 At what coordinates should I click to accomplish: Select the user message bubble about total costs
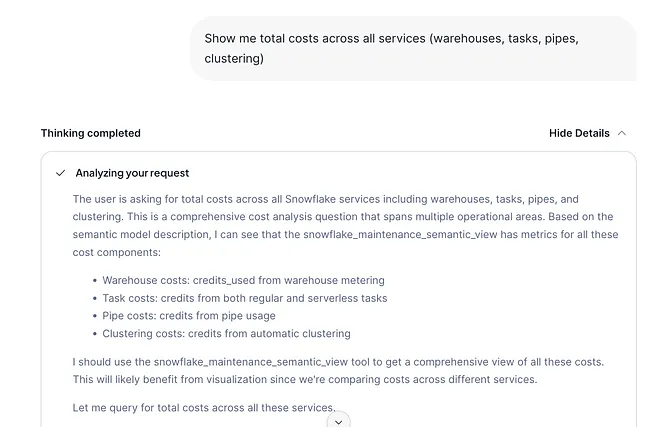(x=412, y=48)
